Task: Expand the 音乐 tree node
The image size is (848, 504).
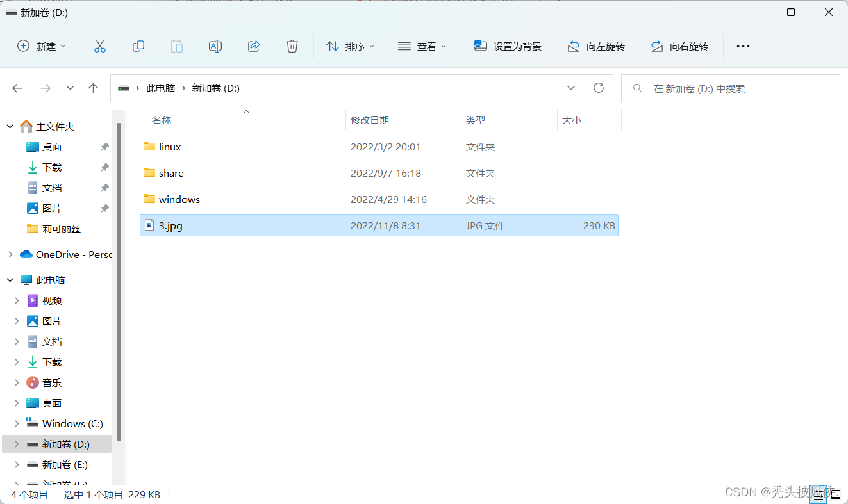Action: pyautogui.click(x=17, y=382)
